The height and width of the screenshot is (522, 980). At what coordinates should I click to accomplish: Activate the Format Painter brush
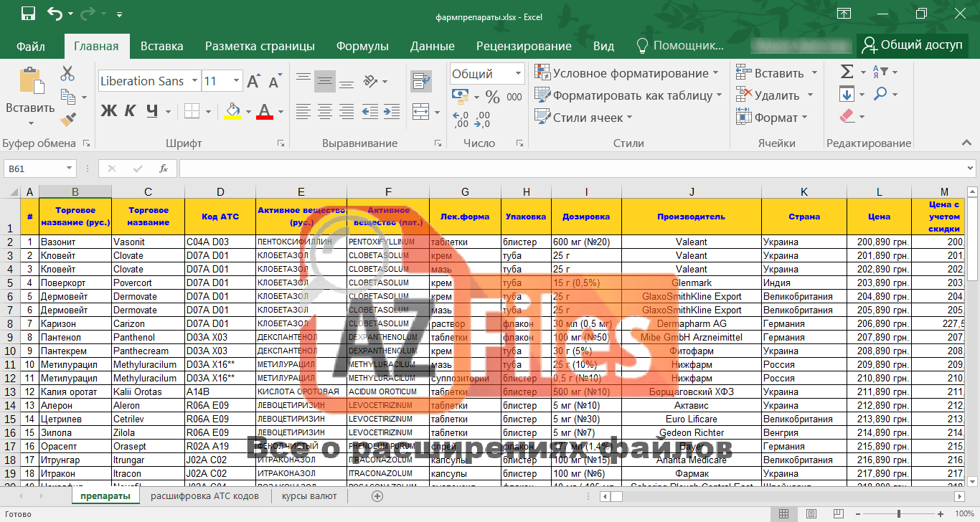pos(67,119)
